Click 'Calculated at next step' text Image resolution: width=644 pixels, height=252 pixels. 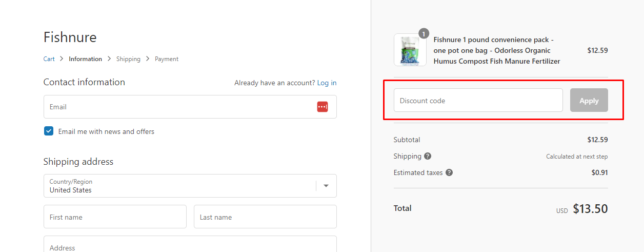click(577, 157)
